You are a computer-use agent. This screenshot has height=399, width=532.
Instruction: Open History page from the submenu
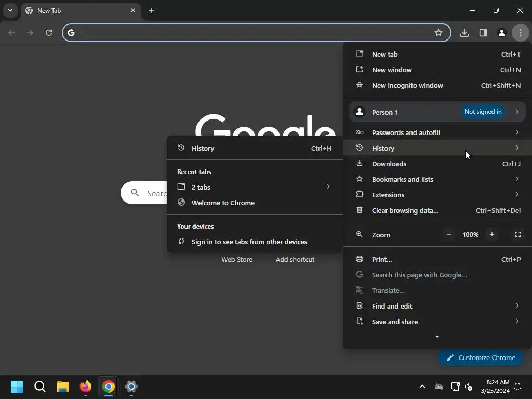pyautogui.click(x=255, y=148)
